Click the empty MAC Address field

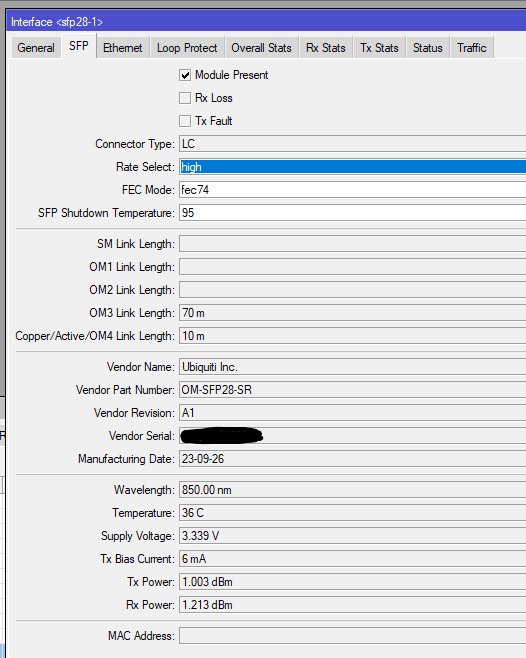353,636
